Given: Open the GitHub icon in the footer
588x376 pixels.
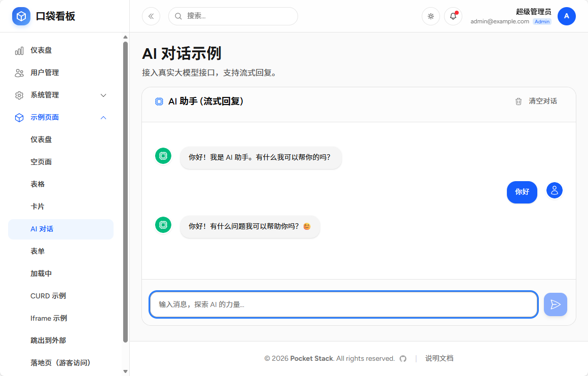Looking at the screenshot, I should [x=402, y=358].
